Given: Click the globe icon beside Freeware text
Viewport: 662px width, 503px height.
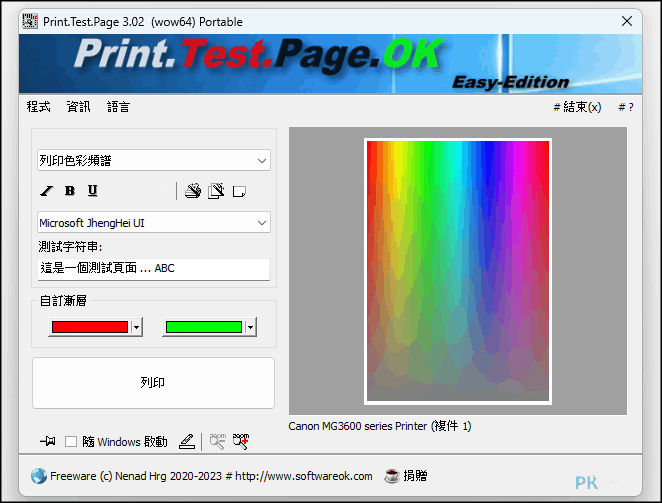Looking at the screenshot, I should [39, 476].
